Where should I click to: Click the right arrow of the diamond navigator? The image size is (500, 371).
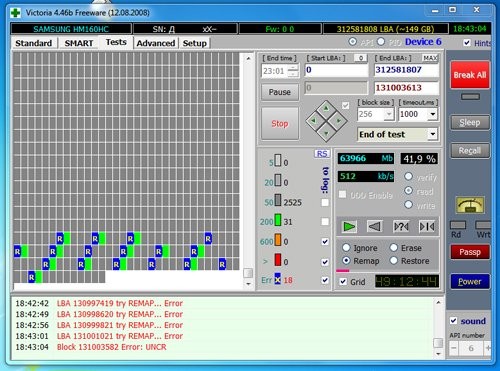[x=339, y=121]
